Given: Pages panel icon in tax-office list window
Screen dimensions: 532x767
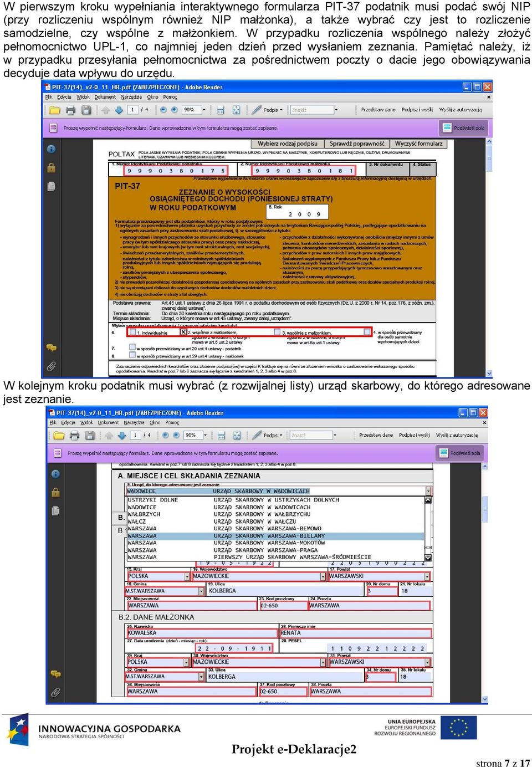Looking at the screenshot, I should point(55,511).
